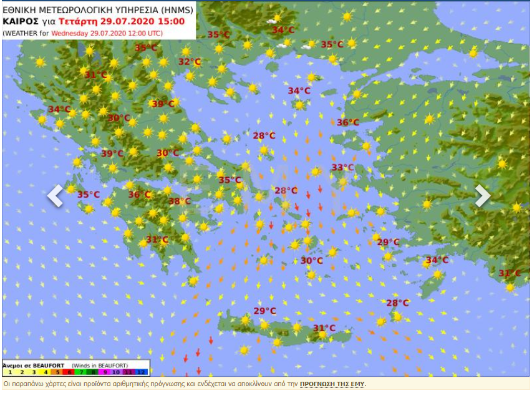Click the sun icon below the 36°C Aegean label
Viewport: 532px width, 393px height.
coord(366,146)
